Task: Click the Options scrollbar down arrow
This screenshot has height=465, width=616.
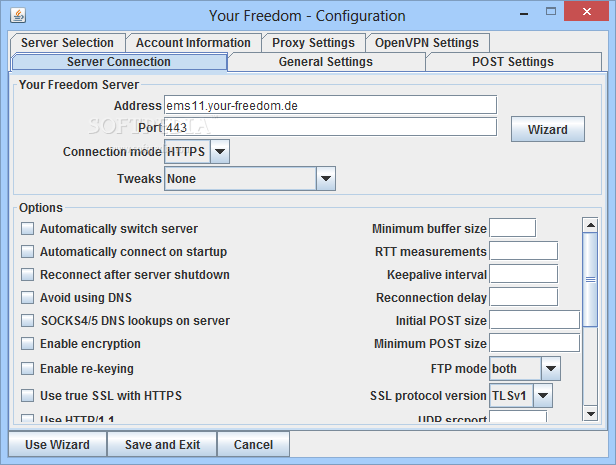Action: point(590,414)
